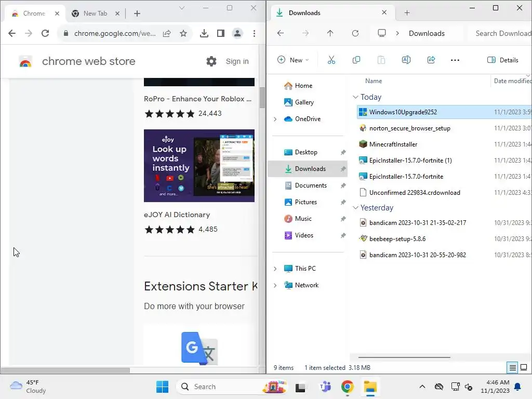The image size is (532, 399).
Task: Go up one folder level in File Explorer
Action: [x=330, y=33]
